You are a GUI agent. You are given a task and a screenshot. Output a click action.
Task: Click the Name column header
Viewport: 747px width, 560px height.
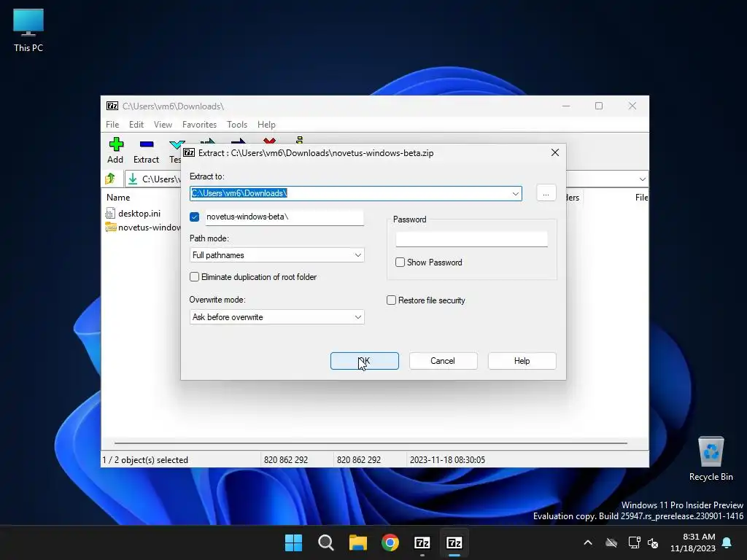coord(118,197)
